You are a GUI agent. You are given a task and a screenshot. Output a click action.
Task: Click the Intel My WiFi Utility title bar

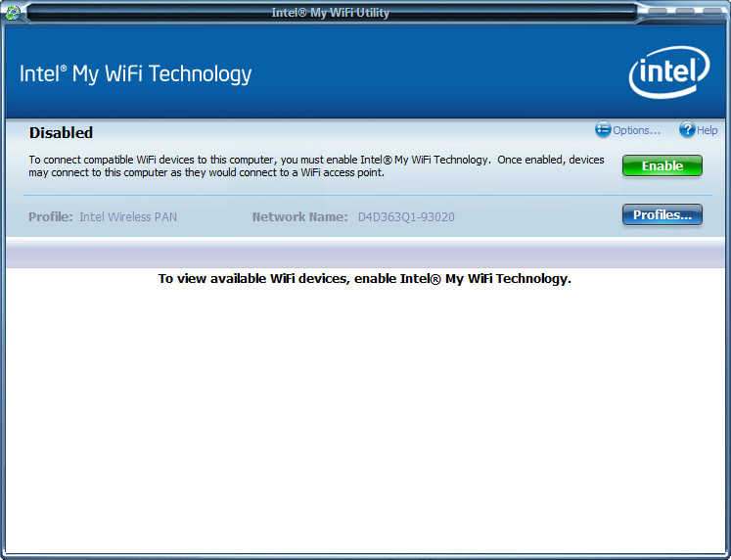tap(331, 13)
